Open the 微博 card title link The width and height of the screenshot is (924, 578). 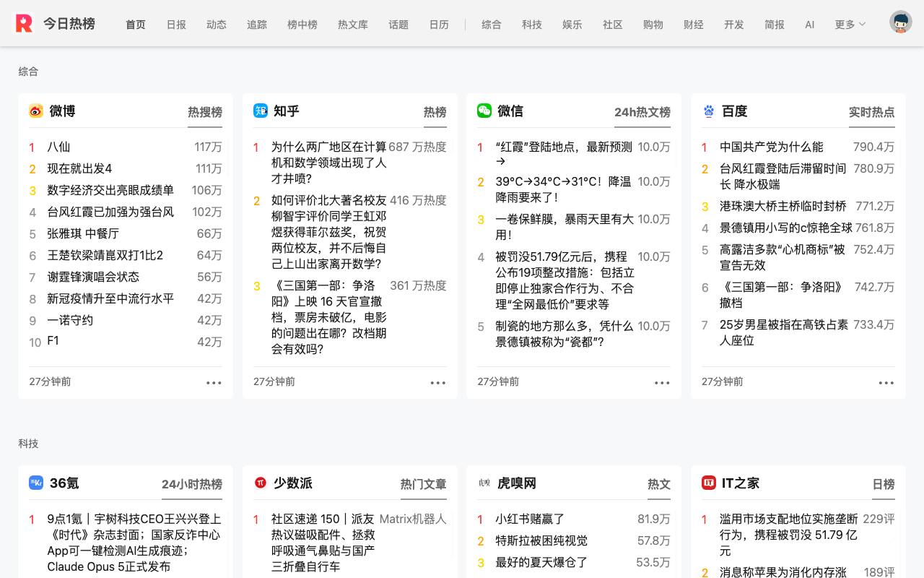tap(62, 111)
